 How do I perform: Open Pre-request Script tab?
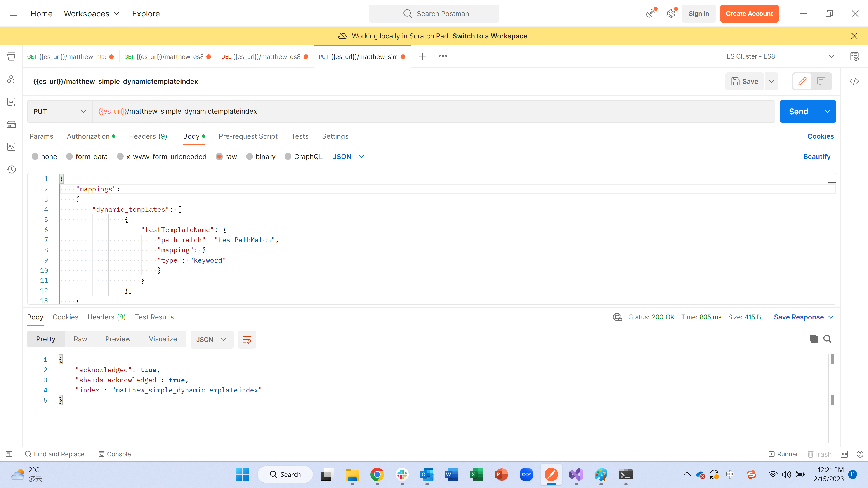coord(248,136)
